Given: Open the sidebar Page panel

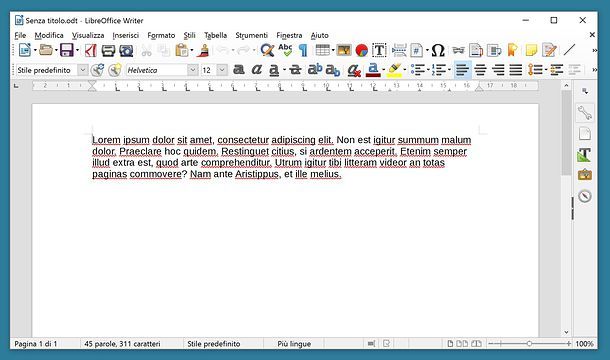Looking at the screenshot, I should click(x=584, y=133).
